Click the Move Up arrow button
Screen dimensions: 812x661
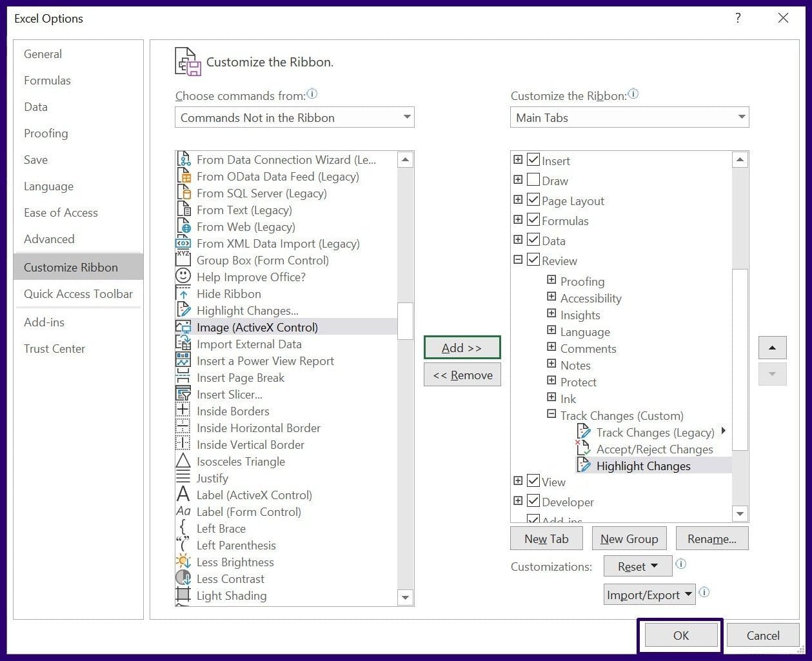click(772, 348)
